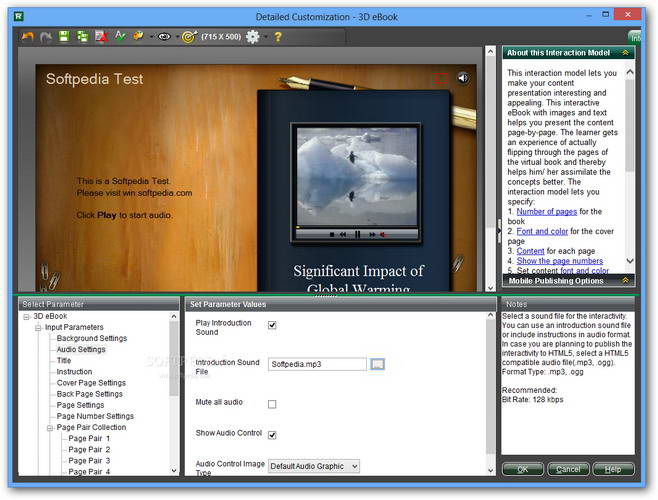Viewport: 658px width, 500px height.
Task: Expand the Mobile Publishing Options section
Action: coord(625,281)
